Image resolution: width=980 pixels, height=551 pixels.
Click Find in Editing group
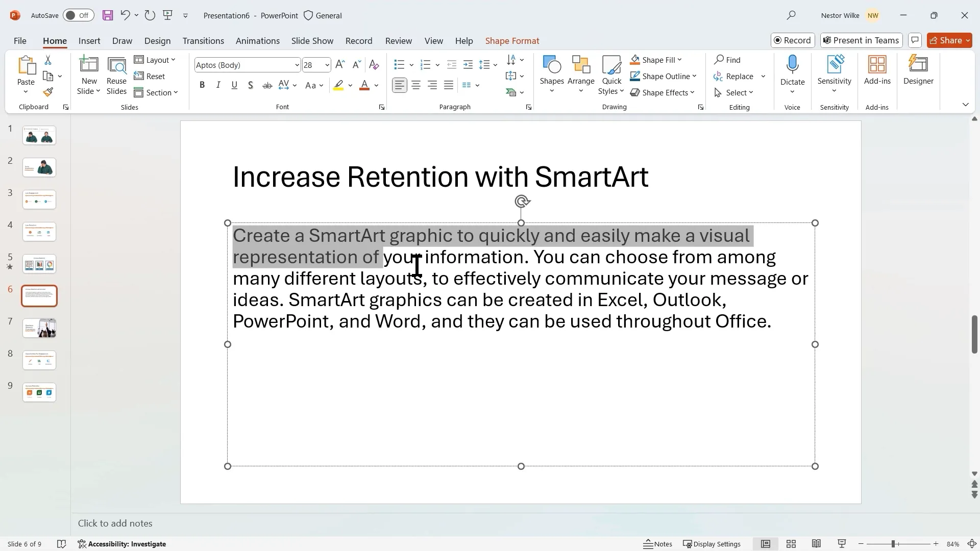coord(727,60)
